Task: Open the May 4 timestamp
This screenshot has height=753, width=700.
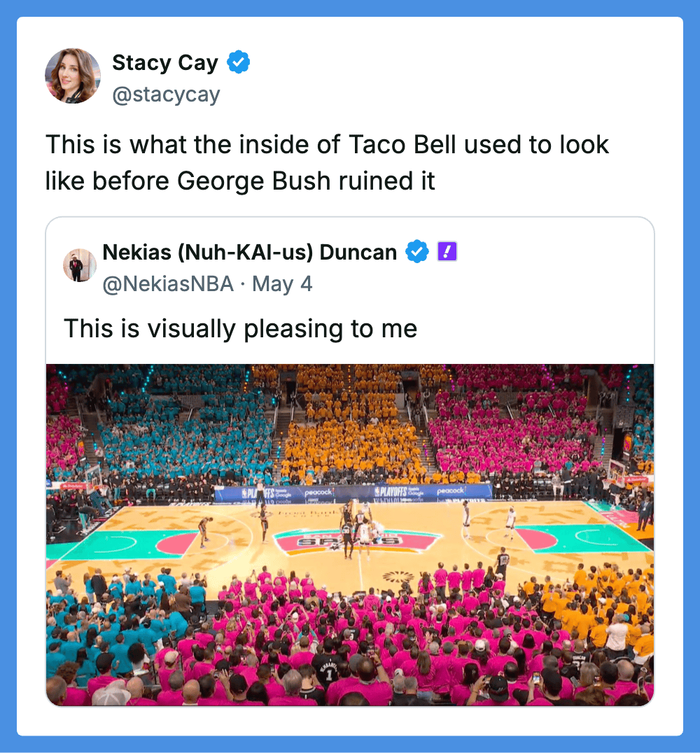Action: click(x=283, y=284)
